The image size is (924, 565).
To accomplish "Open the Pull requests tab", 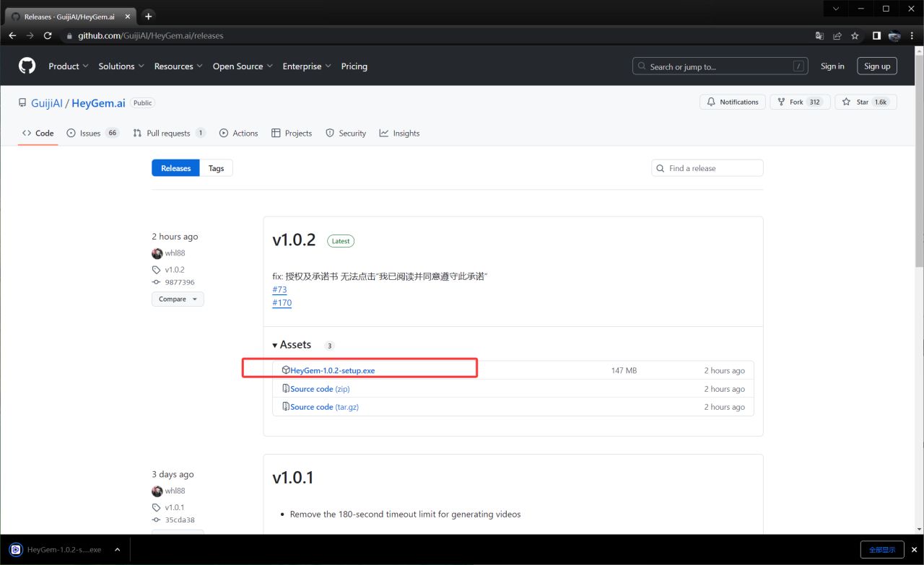I will (x=170, y=133).
